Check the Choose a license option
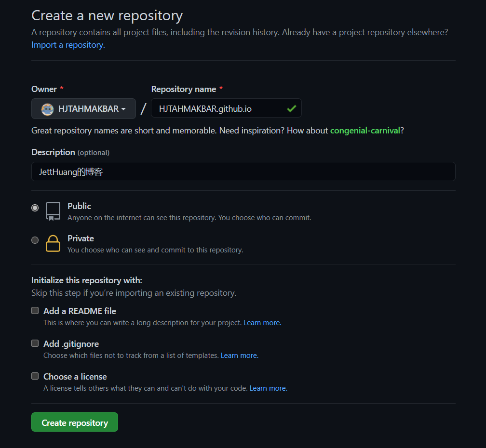486x448 pixels. pyautogui.click(x=35, y=376)
